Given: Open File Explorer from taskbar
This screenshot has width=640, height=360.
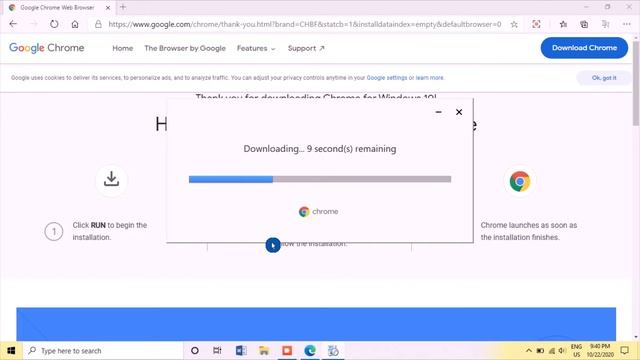Looking at the screenshot, I should coord(264,351).
